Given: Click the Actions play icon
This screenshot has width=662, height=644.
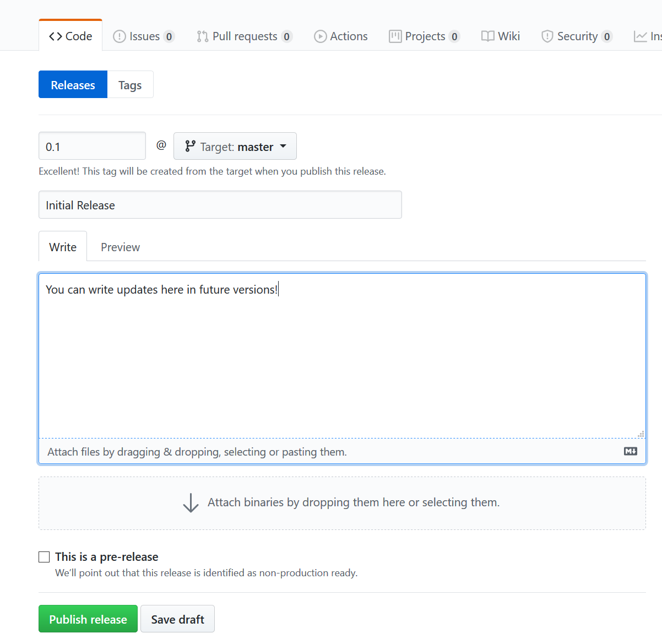Looking at the screenshot, I should pyautogui.click(x=320, y=36).
